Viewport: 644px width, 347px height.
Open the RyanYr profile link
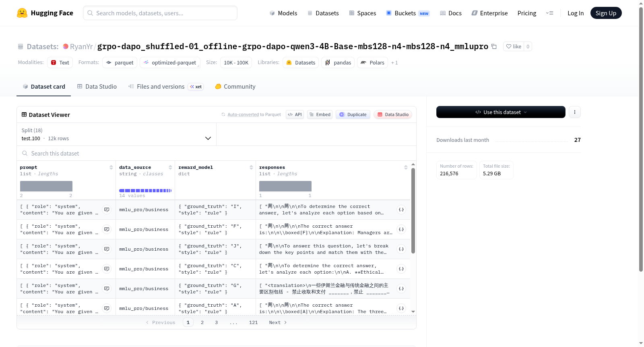click(81, 46)
